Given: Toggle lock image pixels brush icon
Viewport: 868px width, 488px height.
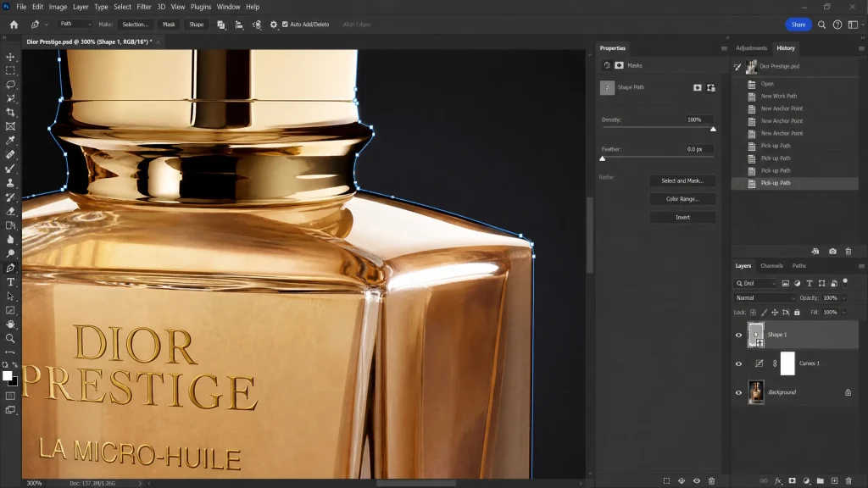Looking at the screenshot, I should coord(764,312).
